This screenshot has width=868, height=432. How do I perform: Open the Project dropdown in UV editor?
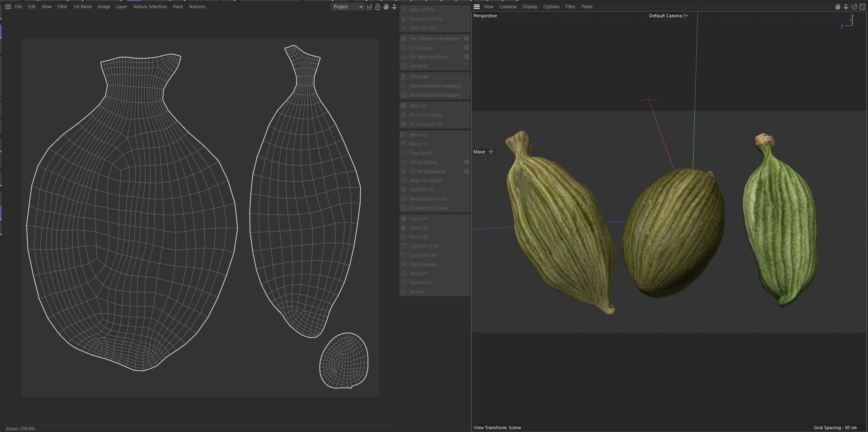tap(348, 7)
